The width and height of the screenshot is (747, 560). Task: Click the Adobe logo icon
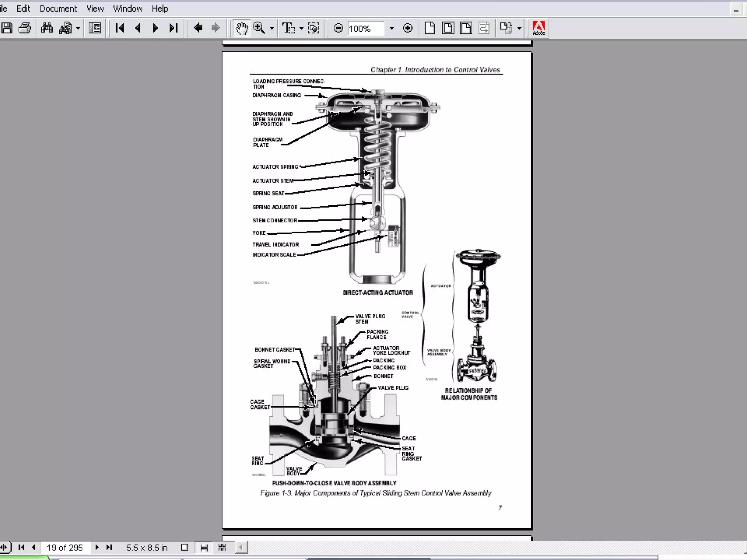(539, 28)
